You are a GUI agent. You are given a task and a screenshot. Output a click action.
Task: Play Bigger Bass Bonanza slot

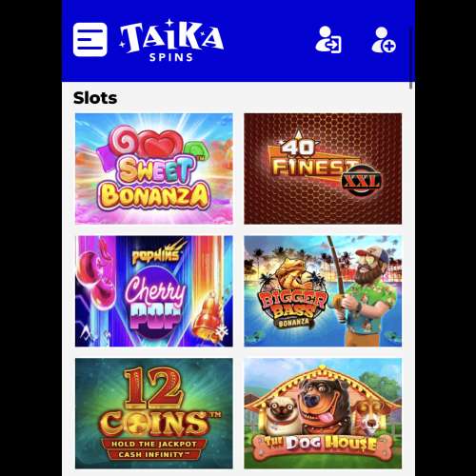click(x=323, y=291)
